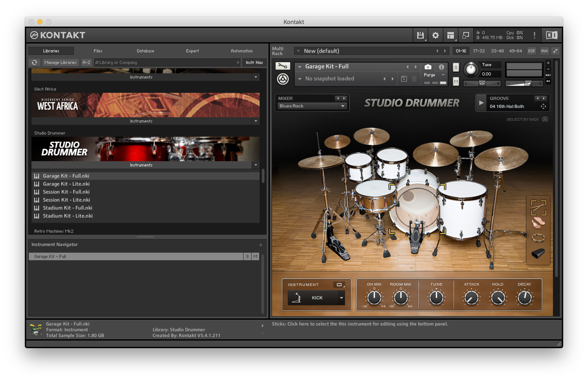Select the cowbell percussion icon
The width and height of the screenshot is (588, 381).
pos(538,253)
